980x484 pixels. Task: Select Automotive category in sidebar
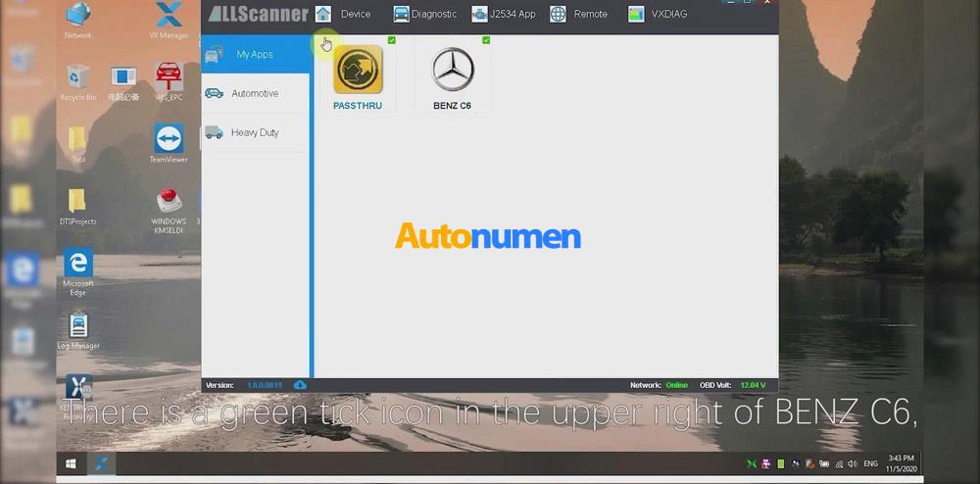tap(255, 93)
